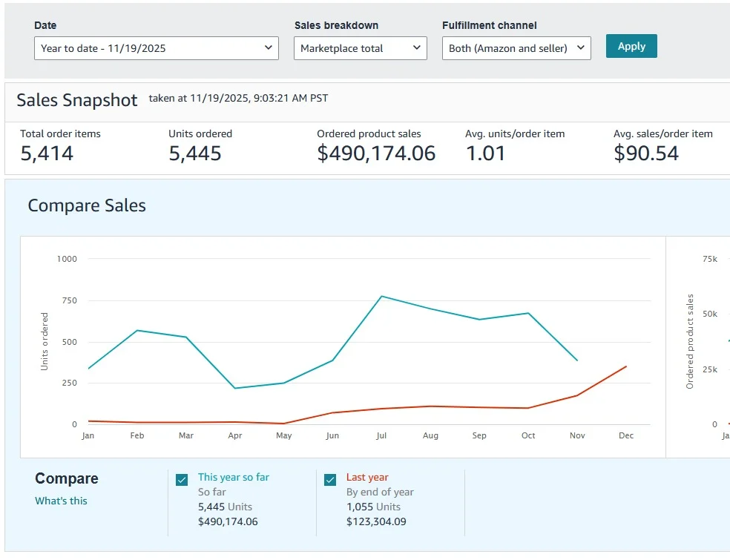Click the Units ordered metric value
The height and width of the screenshot is (560, 730).
point(195,154)
